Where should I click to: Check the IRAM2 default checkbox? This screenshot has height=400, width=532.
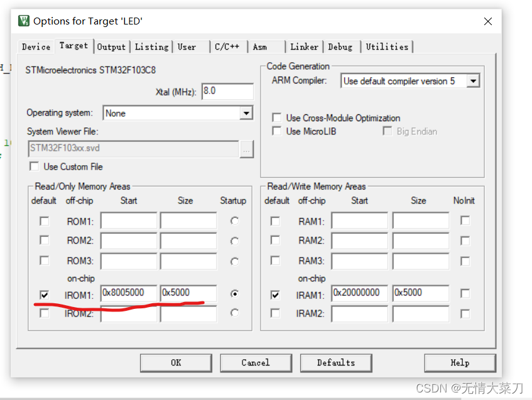[275, 313]
